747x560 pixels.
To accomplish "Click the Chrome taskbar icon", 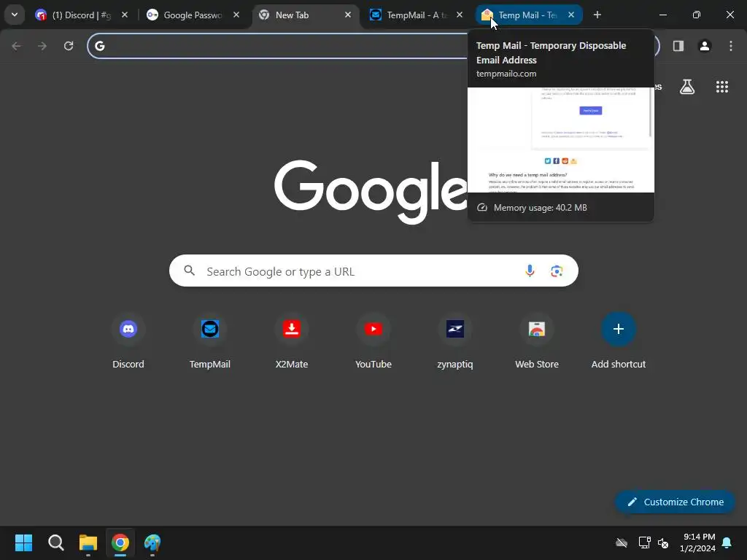I will pos(120,542).
